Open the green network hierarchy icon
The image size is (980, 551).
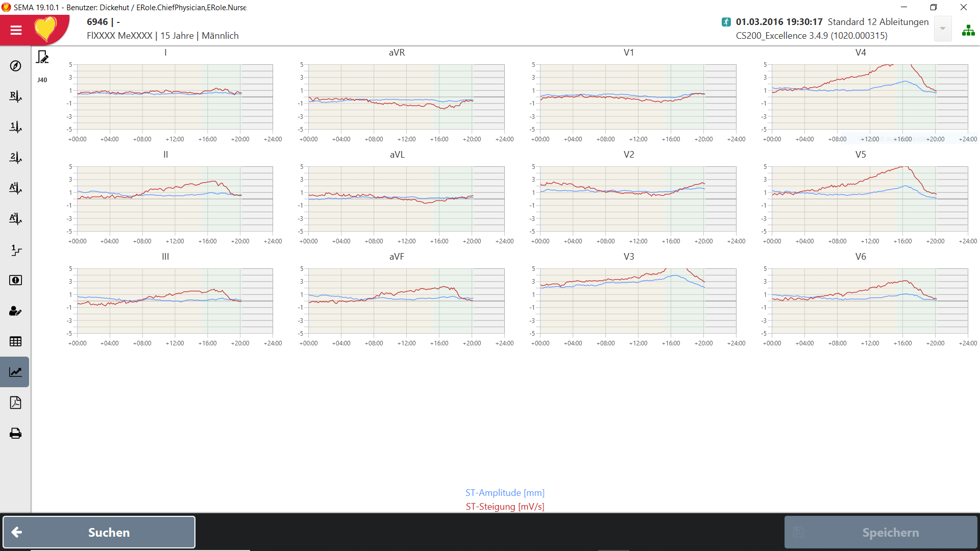coord(968,30)
